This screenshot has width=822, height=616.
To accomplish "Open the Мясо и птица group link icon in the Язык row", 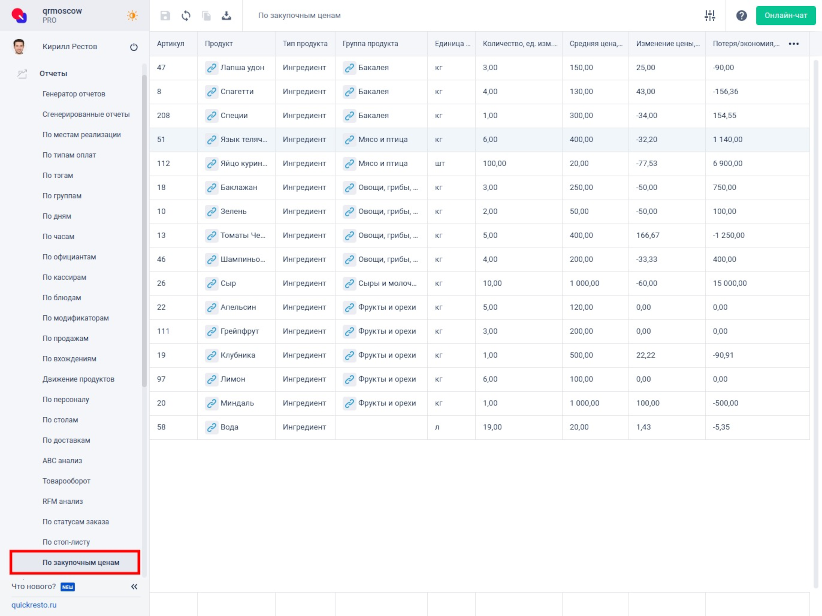I will point(349,140).
